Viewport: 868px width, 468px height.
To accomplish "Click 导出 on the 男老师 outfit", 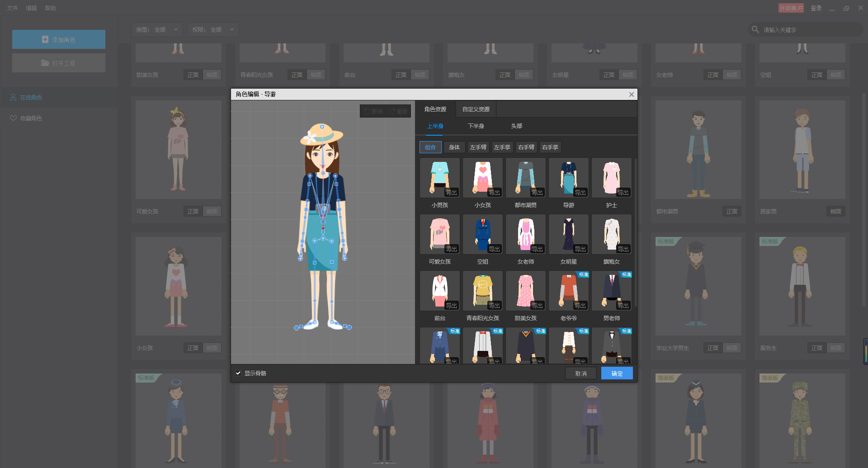I will click(623, 305).
